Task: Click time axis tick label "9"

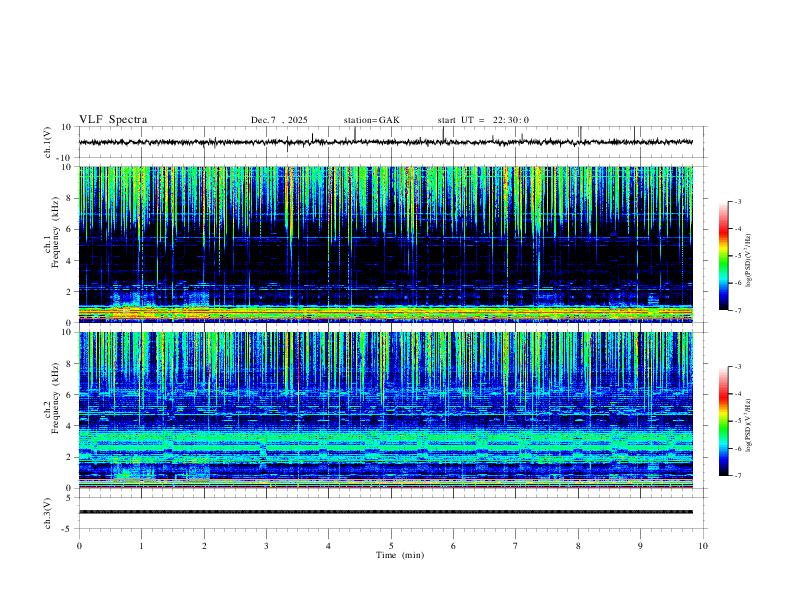Action: [x=640, y=546]
